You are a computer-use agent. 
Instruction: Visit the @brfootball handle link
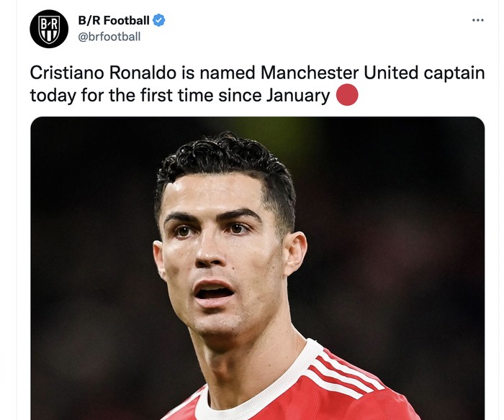(109, 37)
